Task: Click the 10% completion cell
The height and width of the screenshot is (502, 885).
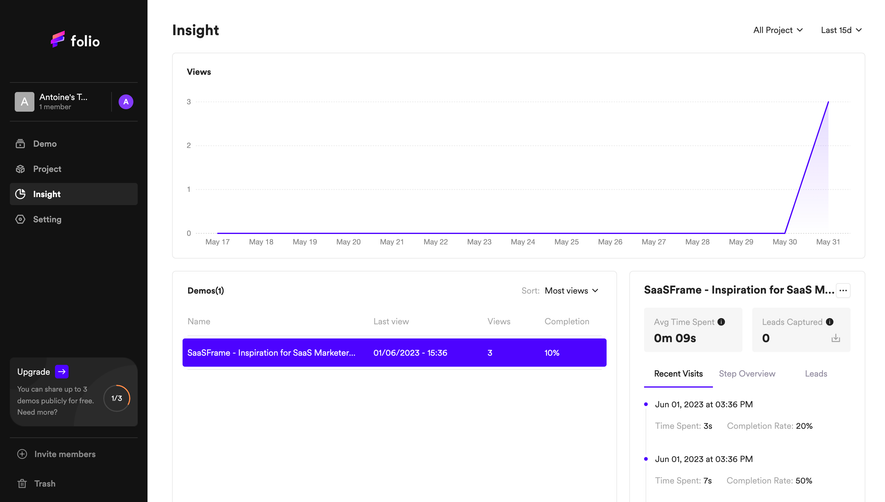Action: (552, 353)
